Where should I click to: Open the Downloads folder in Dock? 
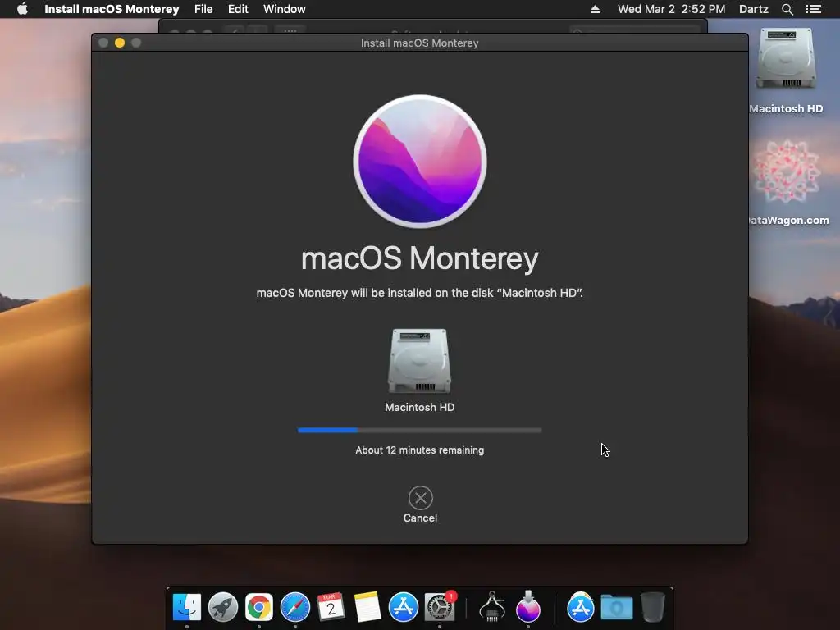[x=617, y=607]
